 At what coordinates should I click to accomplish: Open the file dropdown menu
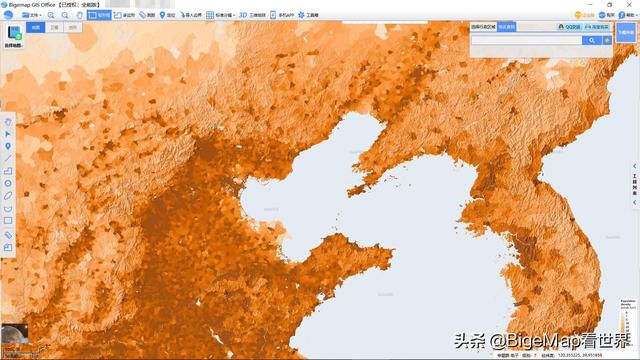tap(31, 15)
